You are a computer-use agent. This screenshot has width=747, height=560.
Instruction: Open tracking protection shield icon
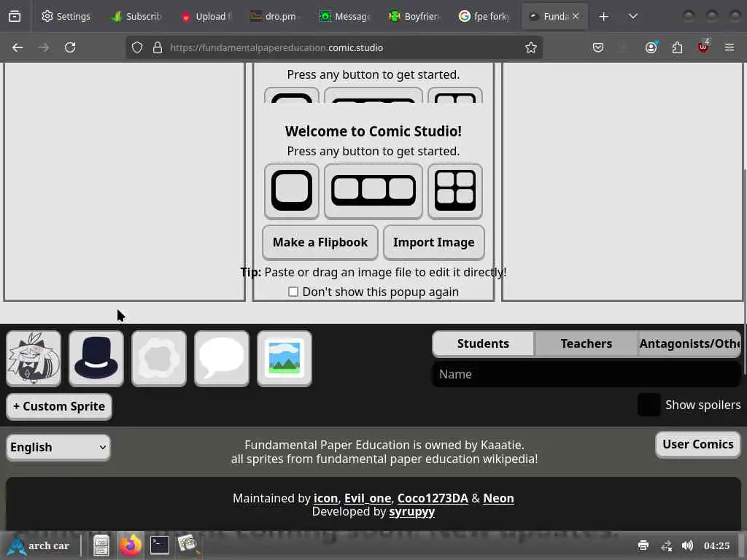(137, 47)
